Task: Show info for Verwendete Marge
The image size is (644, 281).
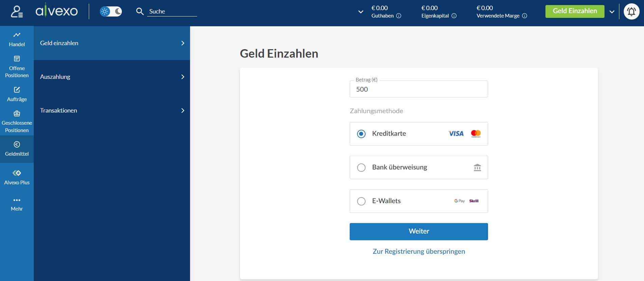Action: pos(525,16)
